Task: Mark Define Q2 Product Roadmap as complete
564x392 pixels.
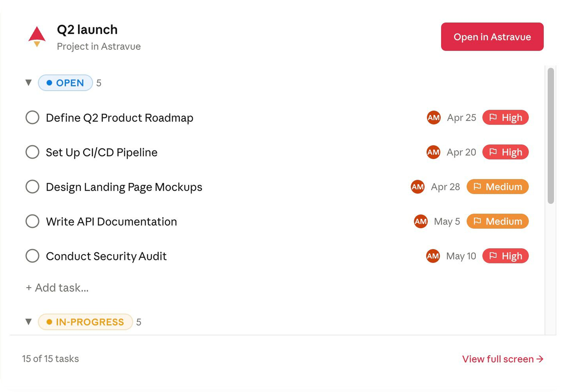Action: click(x=32, y=118)
